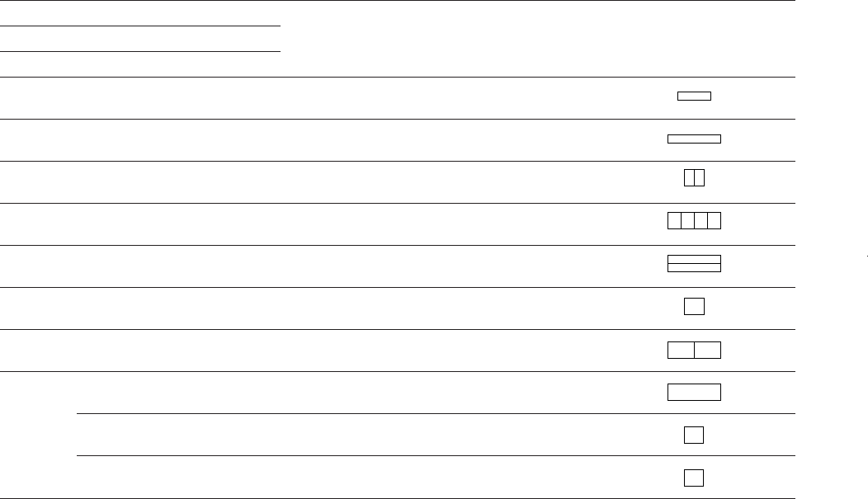Select second cell of the four-cell rectangle
The height and width of the screenshot is (499, 868).
pos(687,220)
